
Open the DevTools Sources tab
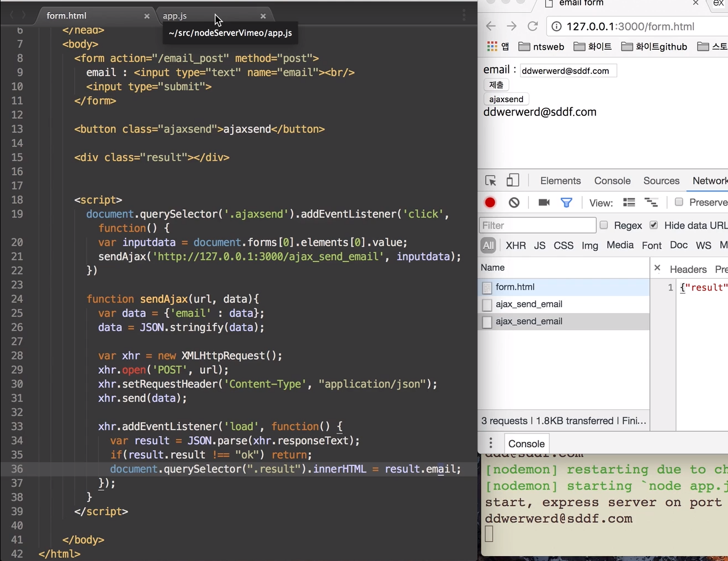click(x=661, y=181)
